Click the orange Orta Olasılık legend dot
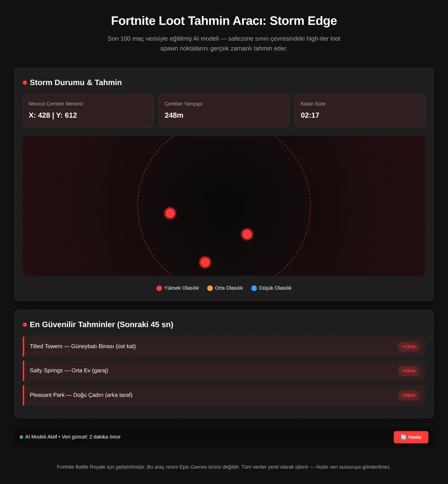 pos(210,288)
